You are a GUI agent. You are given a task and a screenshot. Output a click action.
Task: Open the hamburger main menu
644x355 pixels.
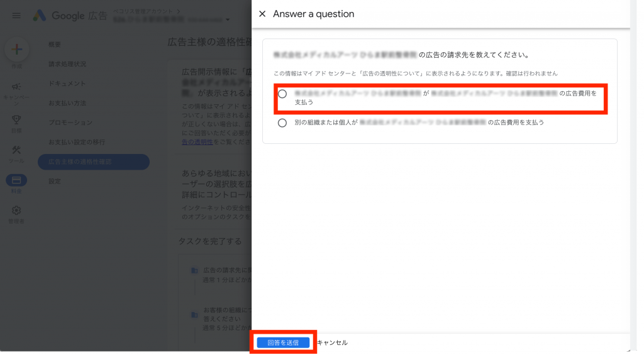pyautogui.click(x=16, y=16)
